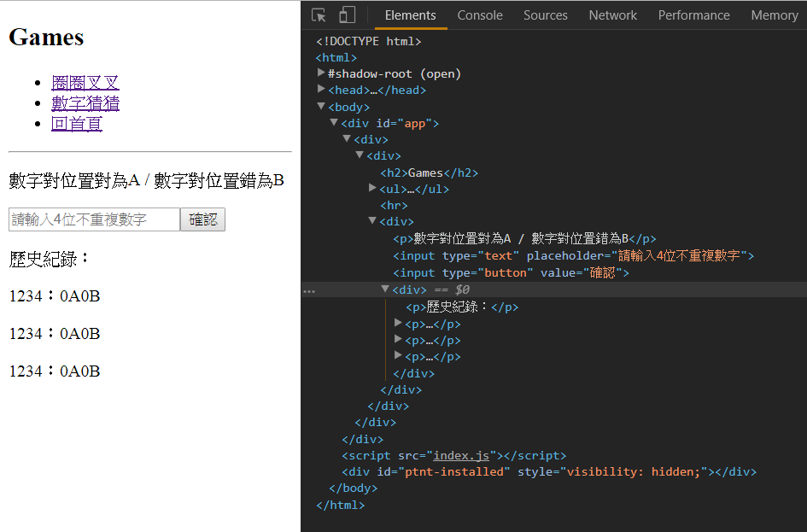
Task: Switch to the Network tab
Action: [x=612, y=15]
